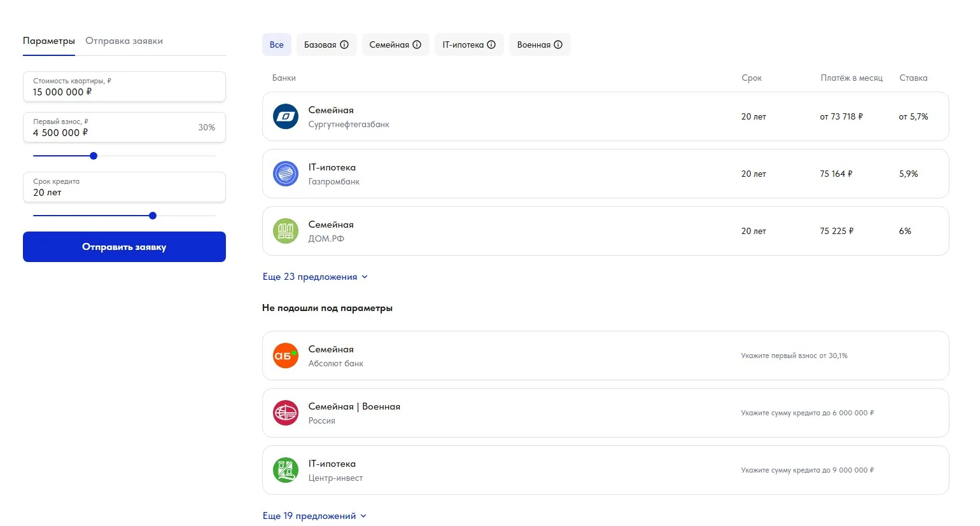Expand Еще 23 предложения list

click(315, 277)
